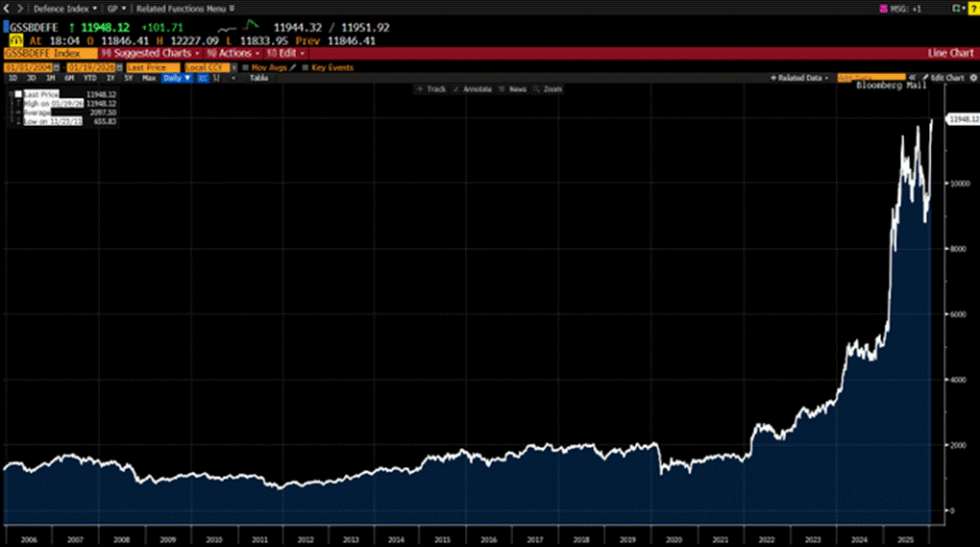Click the Annotate button
Image resolution: width=980 pixels, height=547 pixels.
pyautogui.click(x=474, y=88)
